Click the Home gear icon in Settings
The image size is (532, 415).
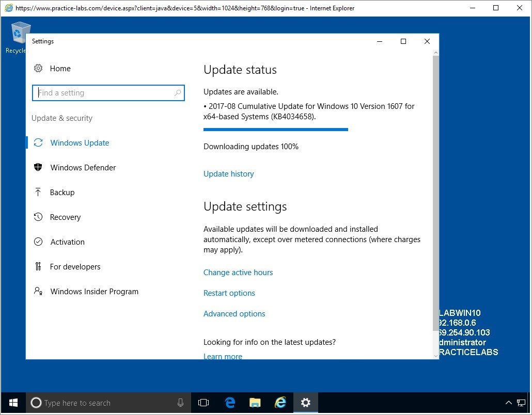[x=38, y=68]
